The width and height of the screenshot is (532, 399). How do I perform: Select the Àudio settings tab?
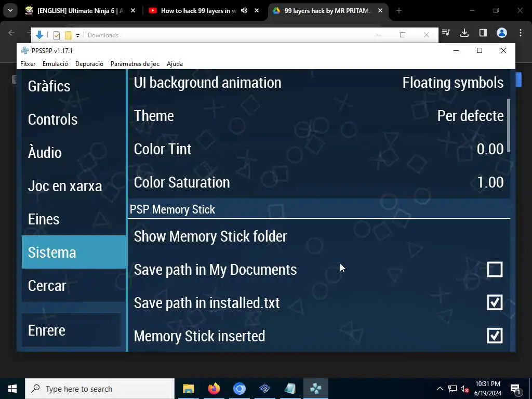[74, 153]
